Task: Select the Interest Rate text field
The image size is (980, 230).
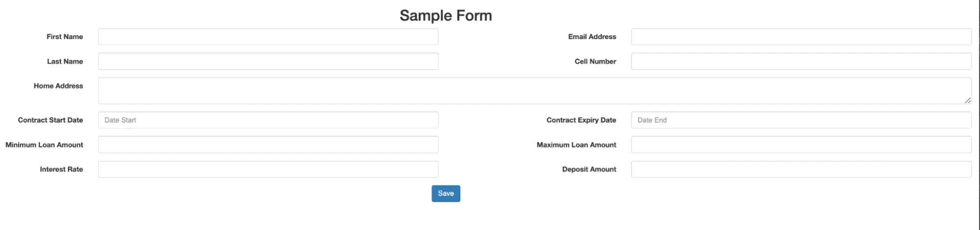Action: [268, 169]
